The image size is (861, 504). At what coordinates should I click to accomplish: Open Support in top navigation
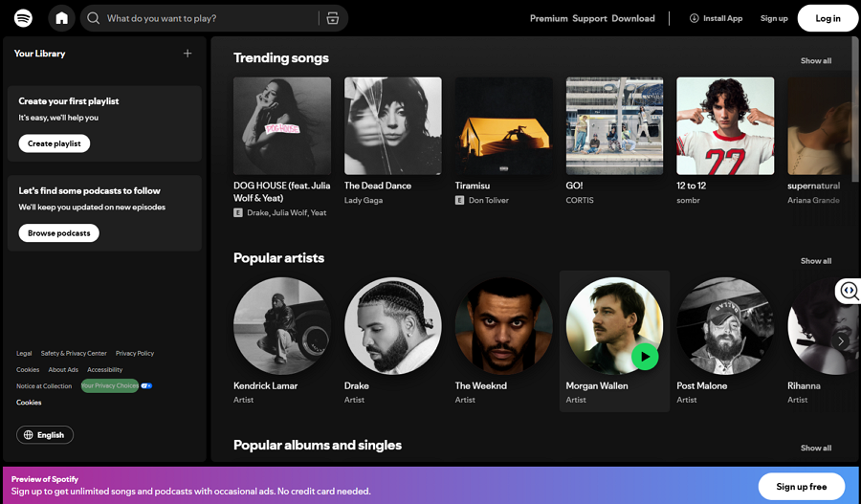tap(589, 18)
